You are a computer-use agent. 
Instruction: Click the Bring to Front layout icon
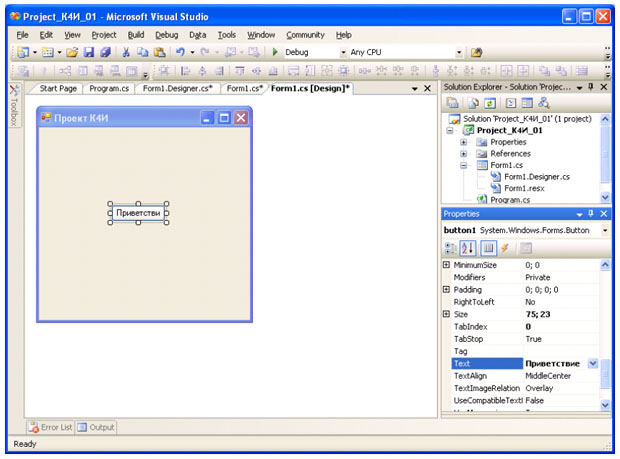pos(544,71)
